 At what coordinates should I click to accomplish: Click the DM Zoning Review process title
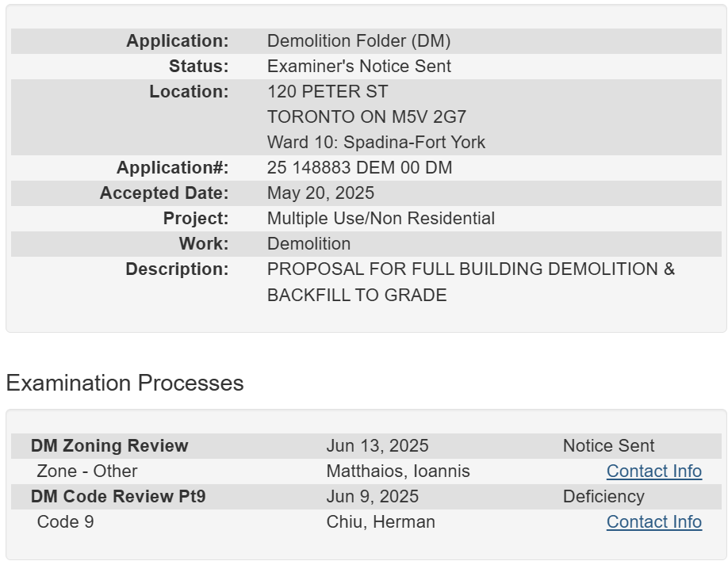tap(109, 446)
